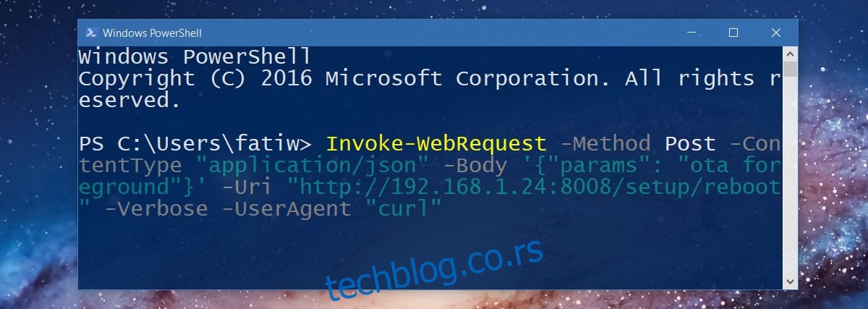Click the "curl" string value
This screenshot has height=309, width=868.
tap(404, 209)
